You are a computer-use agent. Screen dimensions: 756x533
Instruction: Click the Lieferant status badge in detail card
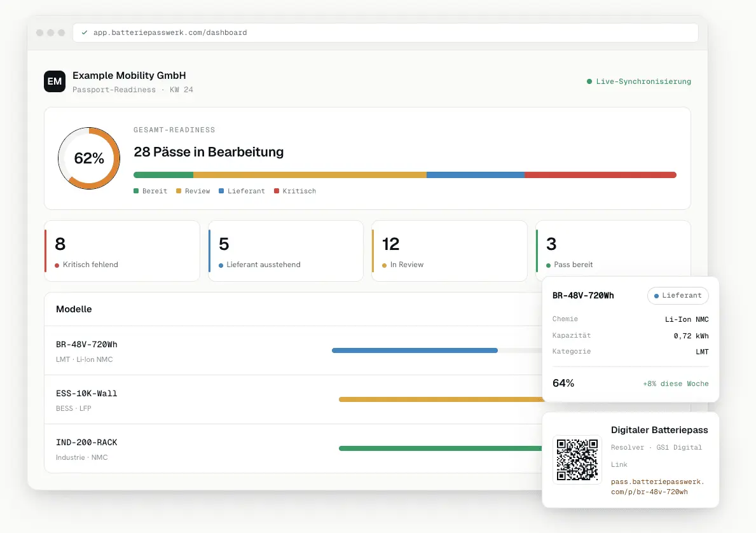click(x=678, y=296)
